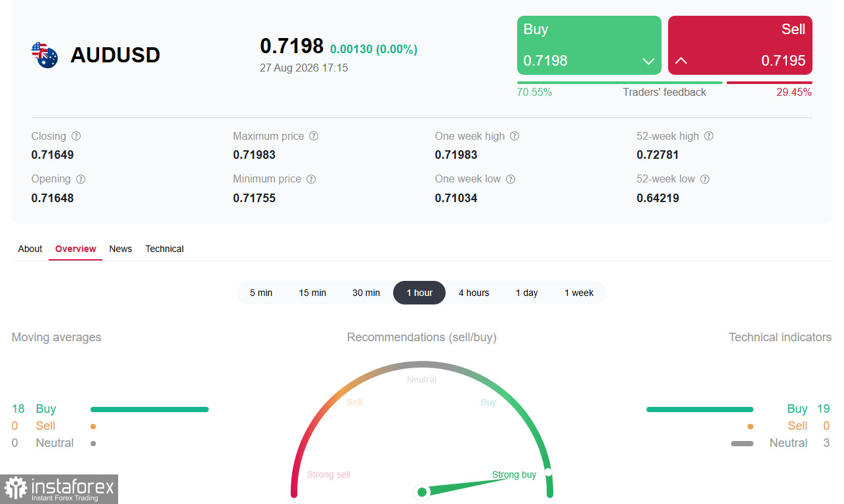This screenshot has width=844, height=504.
Task: Click the InstaForex logo
Action: point(59,489)
